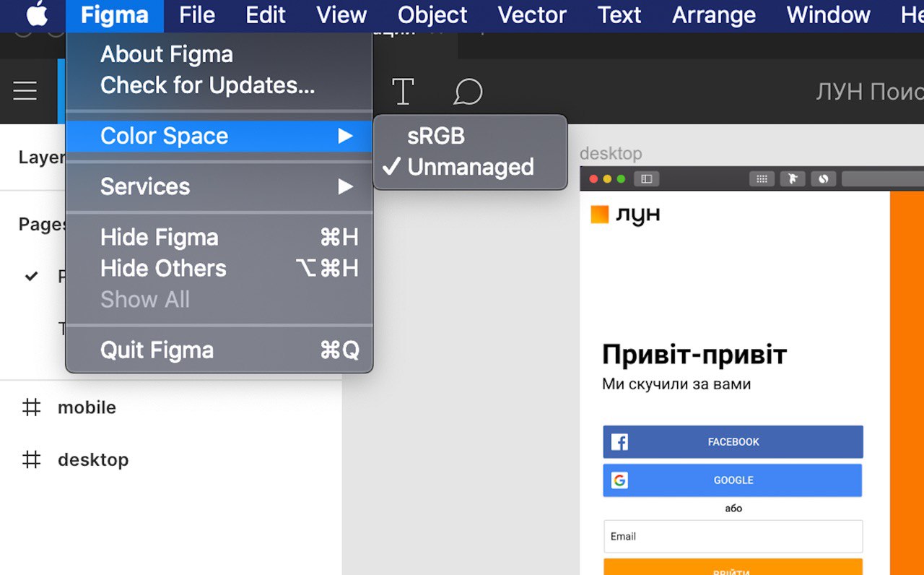Select the sRGB color space
924x575 pixels.
coord(470,136)
